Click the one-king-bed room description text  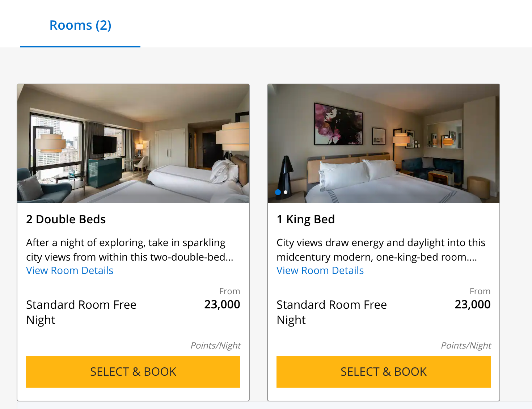(x=381, y=250)
